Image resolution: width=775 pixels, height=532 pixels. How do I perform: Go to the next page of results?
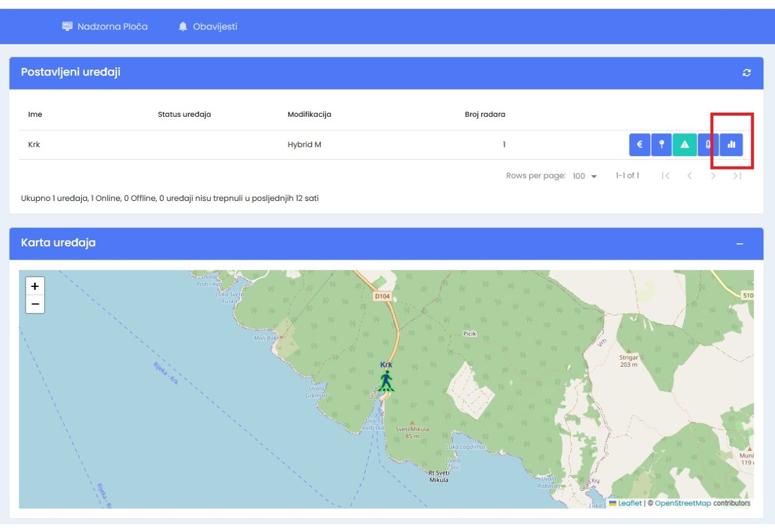(x=713, y=176)
